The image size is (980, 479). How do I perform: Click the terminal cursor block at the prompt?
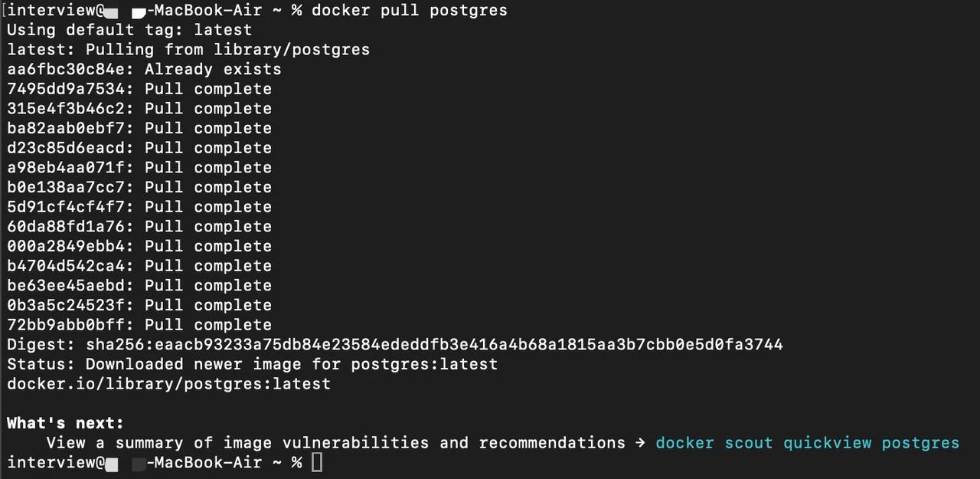click(x=318, y=463)
